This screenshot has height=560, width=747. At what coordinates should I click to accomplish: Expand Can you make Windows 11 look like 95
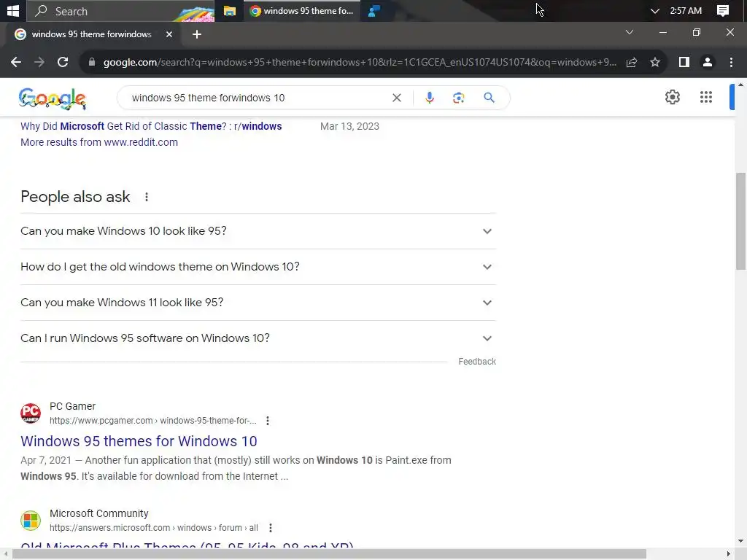tap(258, 303)
